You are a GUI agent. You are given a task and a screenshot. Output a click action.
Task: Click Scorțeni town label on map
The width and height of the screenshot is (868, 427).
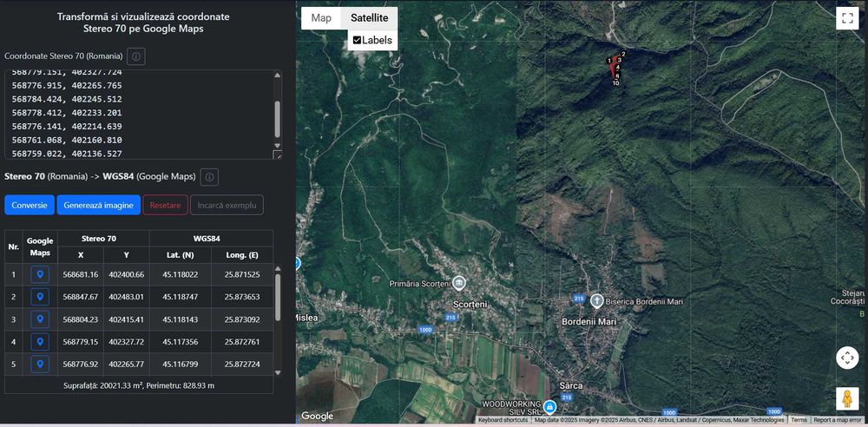(x=469, y=305)
